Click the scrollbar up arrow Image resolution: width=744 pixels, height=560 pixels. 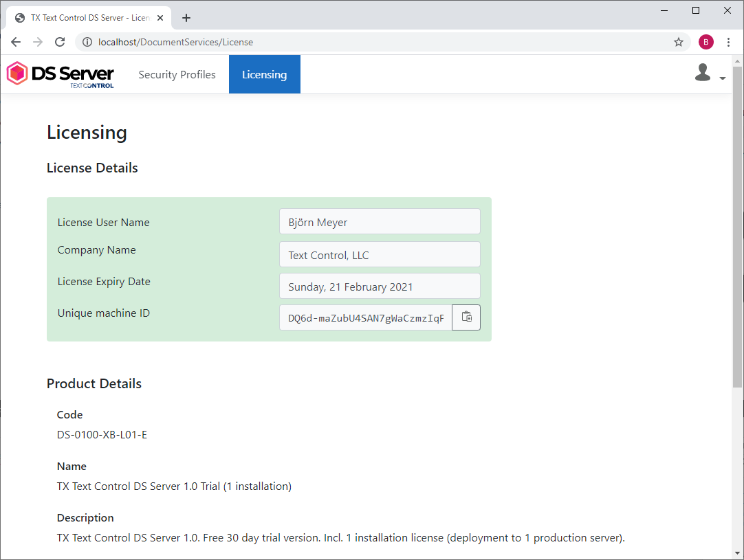point(737,61)
